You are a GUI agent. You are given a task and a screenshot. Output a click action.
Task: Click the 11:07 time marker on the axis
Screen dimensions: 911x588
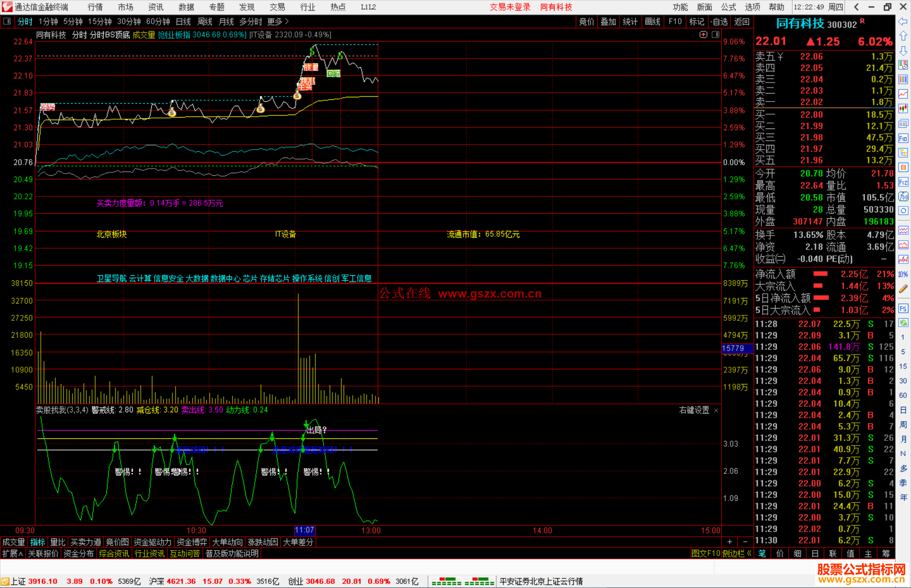click(x=305, y=530)
